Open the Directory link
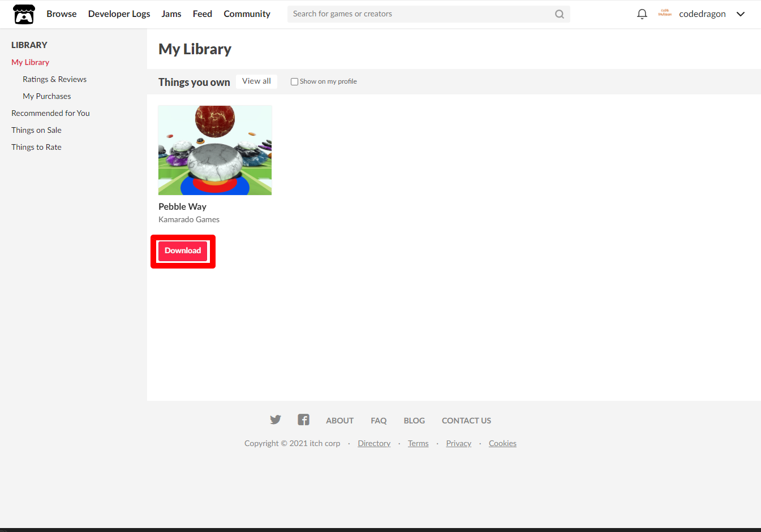Image resolution: width=761 pixels, height=532 pixels. pyautogui.click(x=374, y=443)
